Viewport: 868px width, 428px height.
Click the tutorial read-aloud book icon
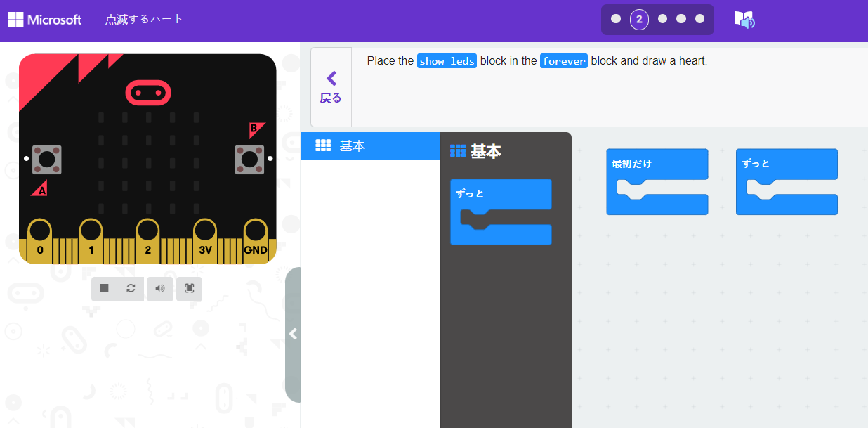click(744, 20)
